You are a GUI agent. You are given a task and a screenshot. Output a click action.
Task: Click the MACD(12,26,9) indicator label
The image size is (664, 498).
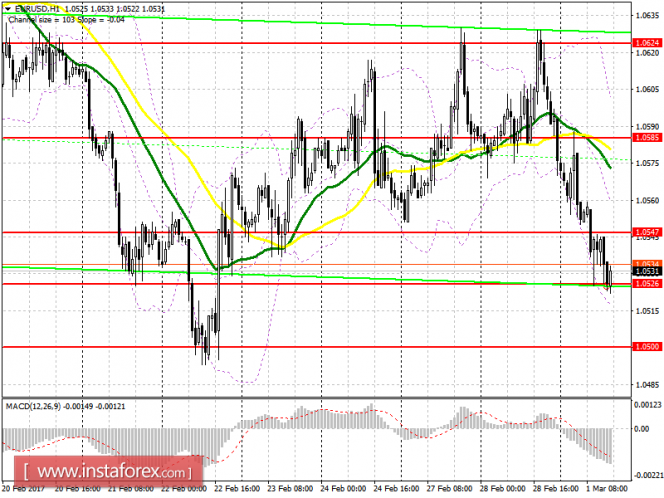coord(34,407)
